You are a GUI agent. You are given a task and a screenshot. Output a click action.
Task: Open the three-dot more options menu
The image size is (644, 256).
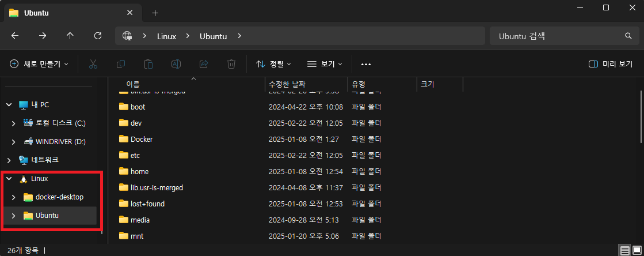[366, 64]
